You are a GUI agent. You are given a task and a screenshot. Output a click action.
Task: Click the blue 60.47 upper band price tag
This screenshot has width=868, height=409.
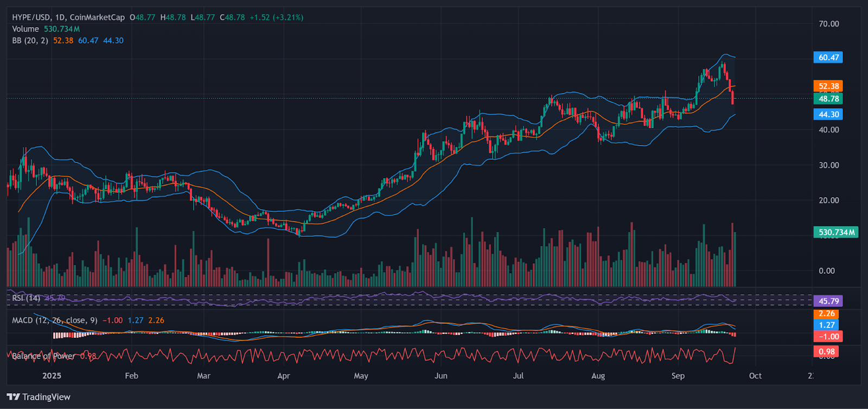828,58
